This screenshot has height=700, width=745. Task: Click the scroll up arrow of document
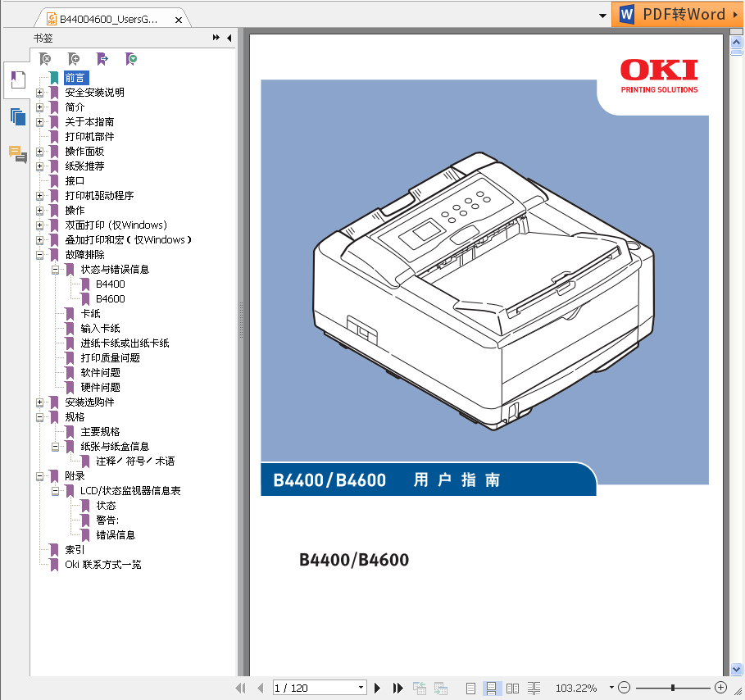(x=736, y=42)
